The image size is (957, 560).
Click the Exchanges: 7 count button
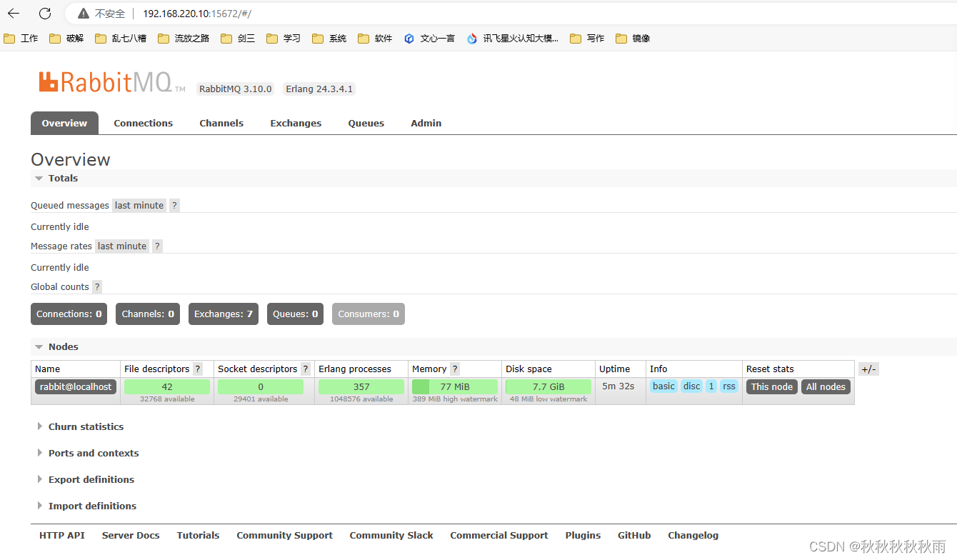coord(224,314)
